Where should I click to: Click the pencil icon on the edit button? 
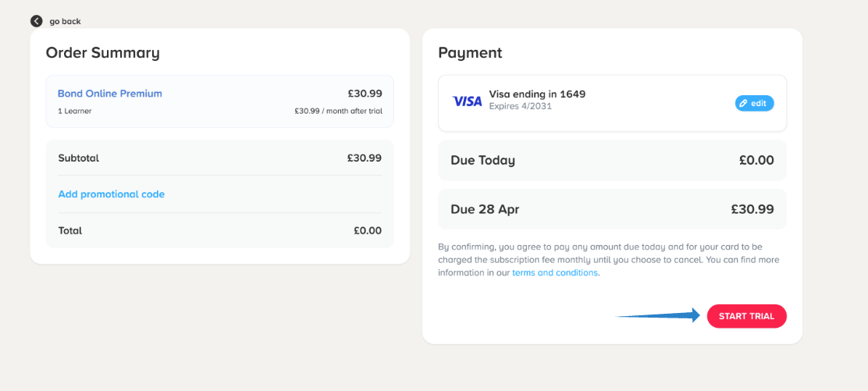point(743,104)
